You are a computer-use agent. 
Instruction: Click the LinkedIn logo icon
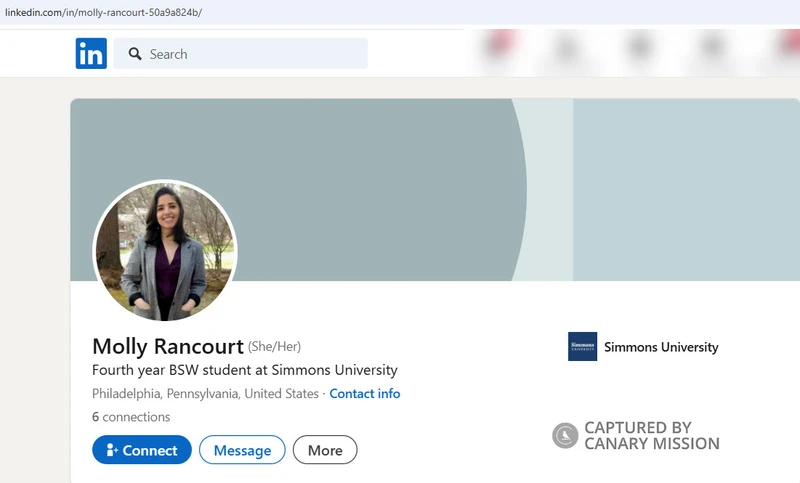coord(91,53)
